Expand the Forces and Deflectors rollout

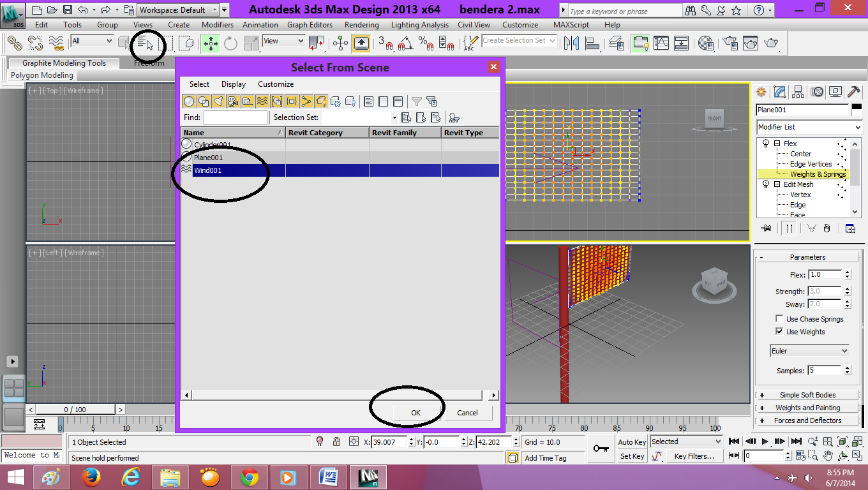click(x=807, y=420)
